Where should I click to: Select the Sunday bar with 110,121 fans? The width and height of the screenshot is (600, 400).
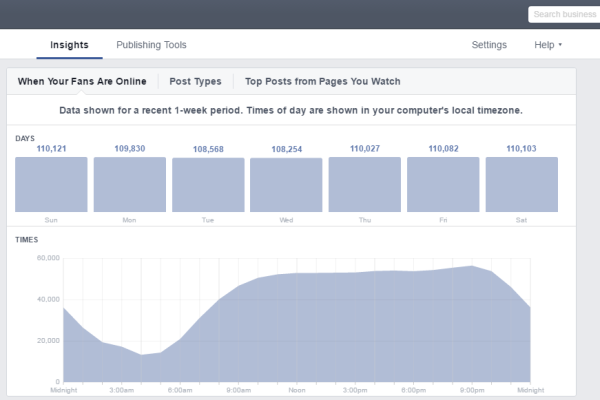pyautogui.click(x=51, y=184)
